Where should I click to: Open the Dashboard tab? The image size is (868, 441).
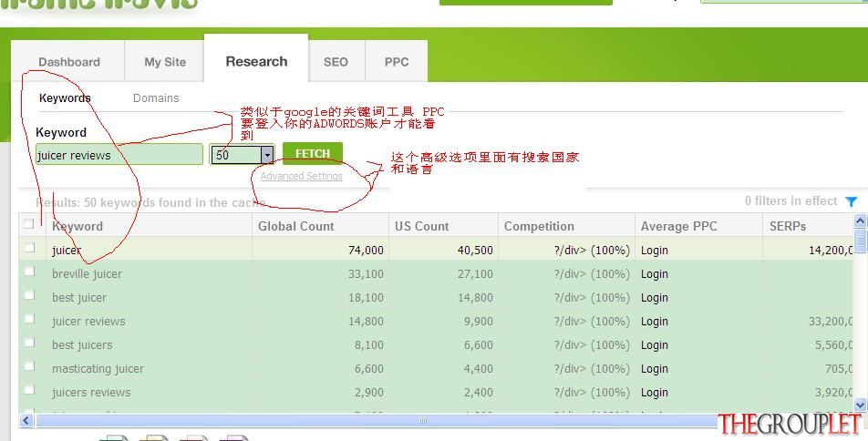point(69,61)
